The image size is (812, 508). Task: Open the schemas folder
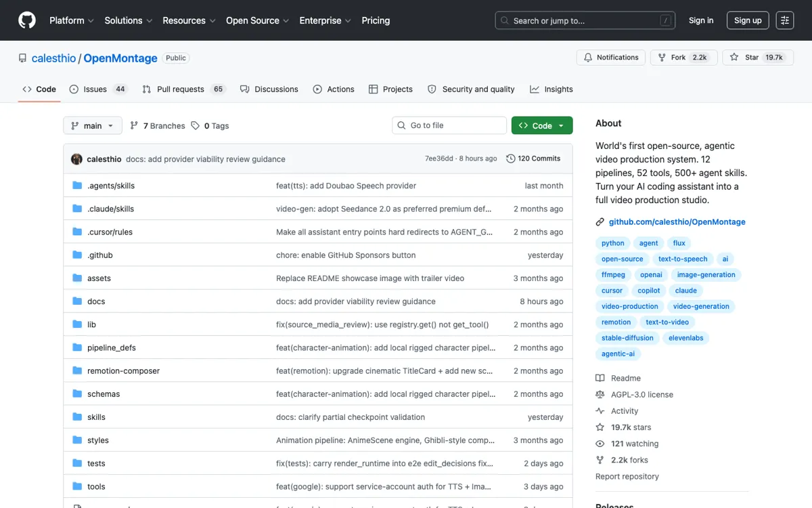click(x=104, y=394)
